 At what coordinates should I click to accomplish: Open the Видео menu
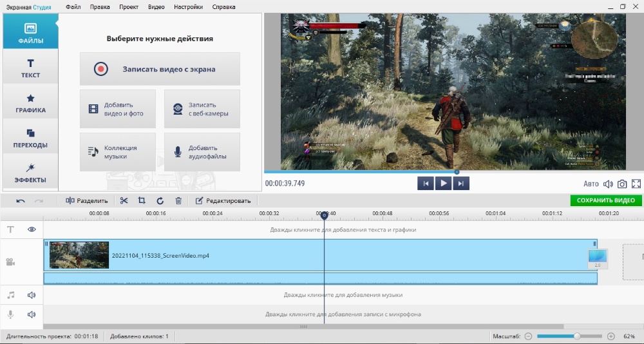pyautogui.click(x=156, y=7)
